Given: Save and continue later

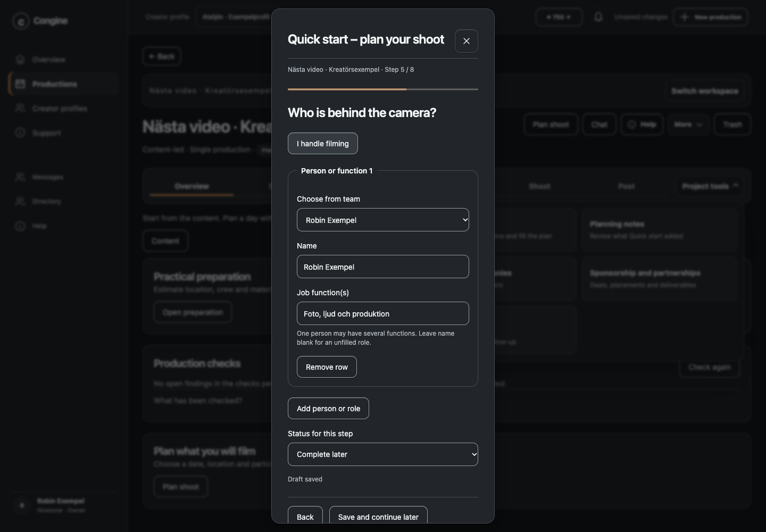Looking at the screenshot, I should pyautogui.click(x=378, y=516).
